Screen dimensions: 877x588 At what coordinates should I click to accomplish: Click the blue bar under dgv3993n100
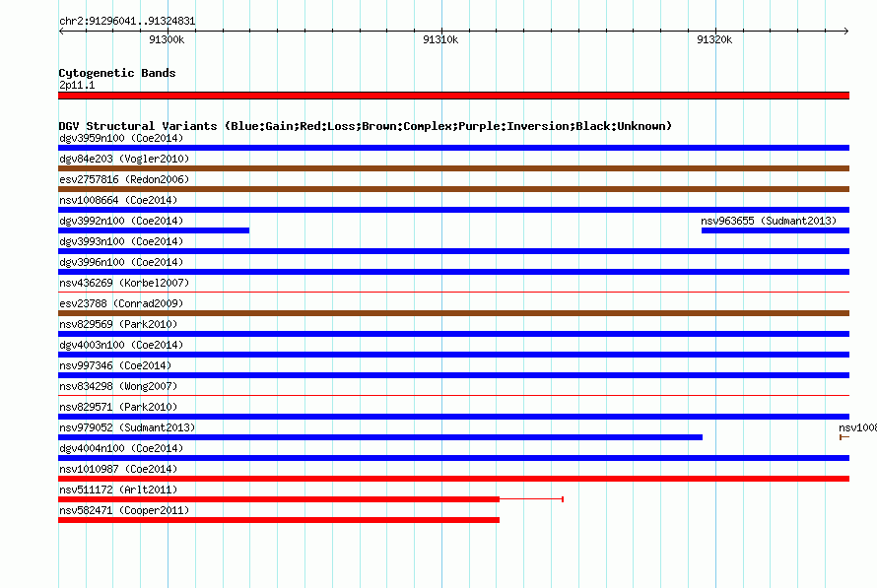453,251
